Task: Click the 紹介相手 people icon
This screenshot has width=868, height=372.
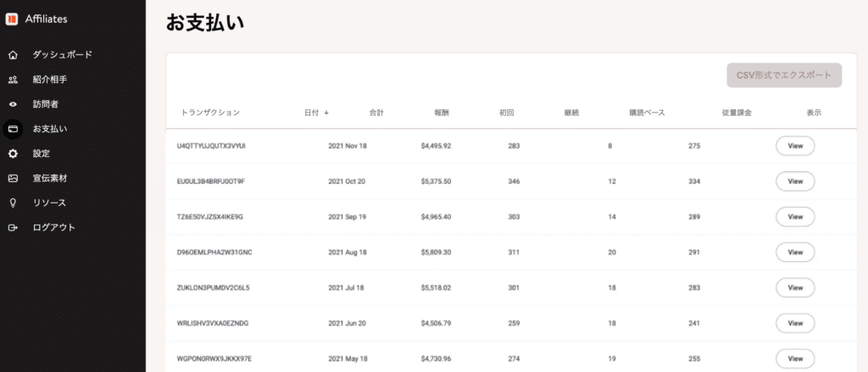Action: tap(13, 80)
